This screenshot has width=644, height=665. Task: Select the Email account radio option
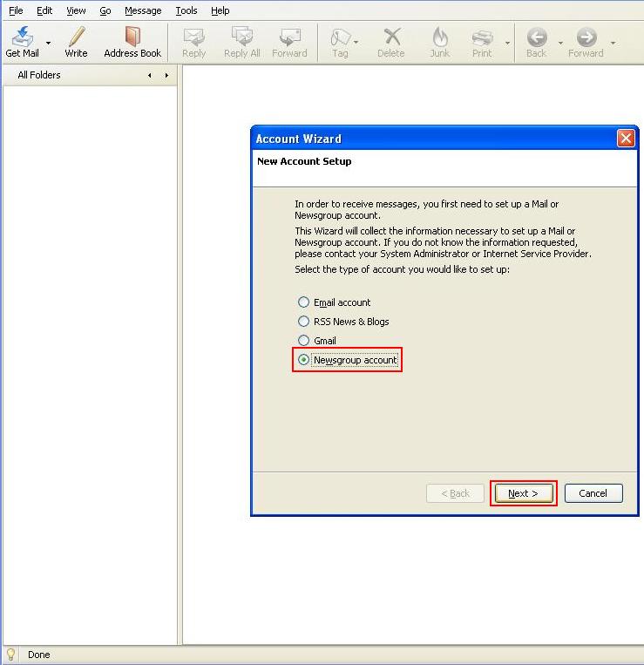pos(304,302)
